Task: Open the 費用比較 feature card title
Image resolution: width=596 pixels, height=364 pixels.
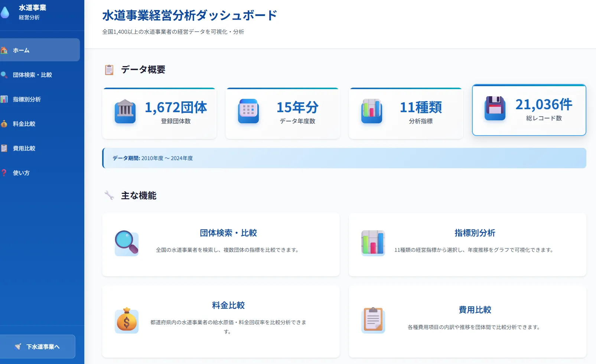Action: (x=475, y=310)
